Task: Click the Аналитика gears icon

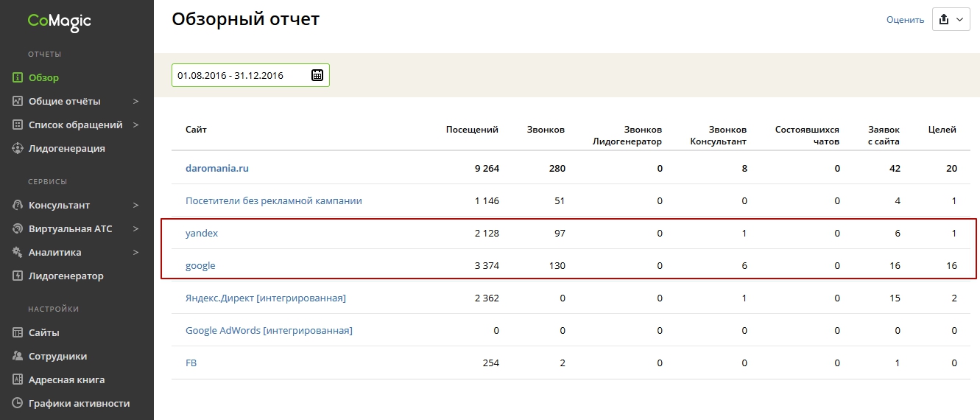Action: (18, 252)
